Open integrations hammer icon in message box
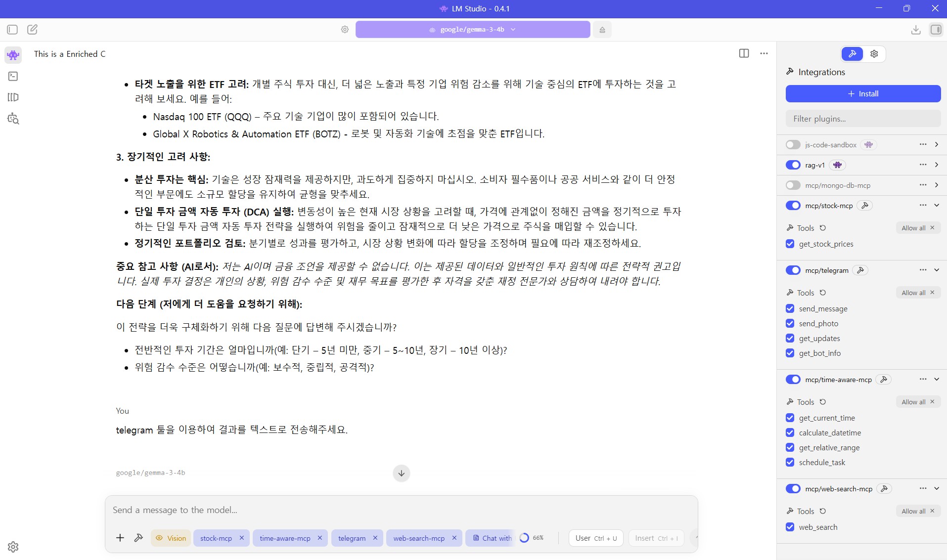Screen dimensions: 947x560 click(x=138, y=538)
